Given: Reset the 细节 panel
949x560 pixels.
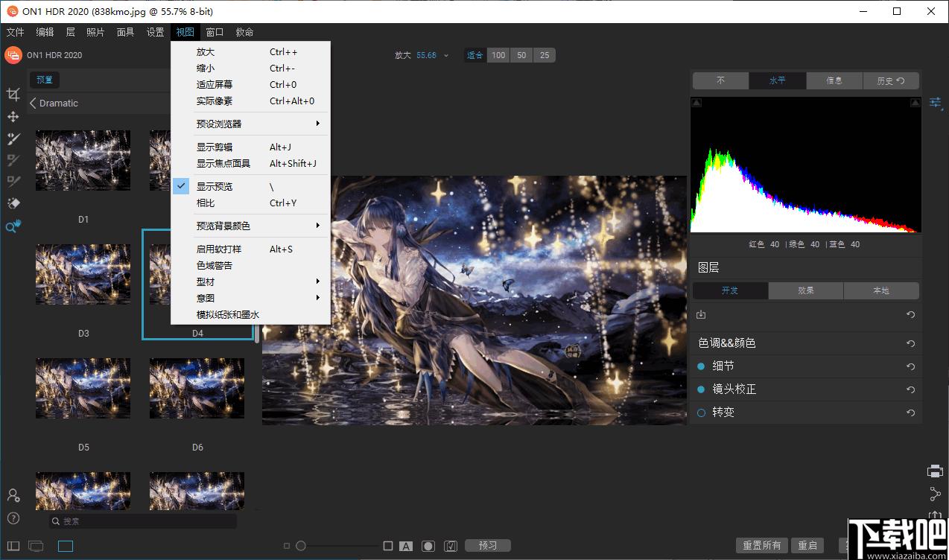Looking at the screenshot, I should pos(910,366).
